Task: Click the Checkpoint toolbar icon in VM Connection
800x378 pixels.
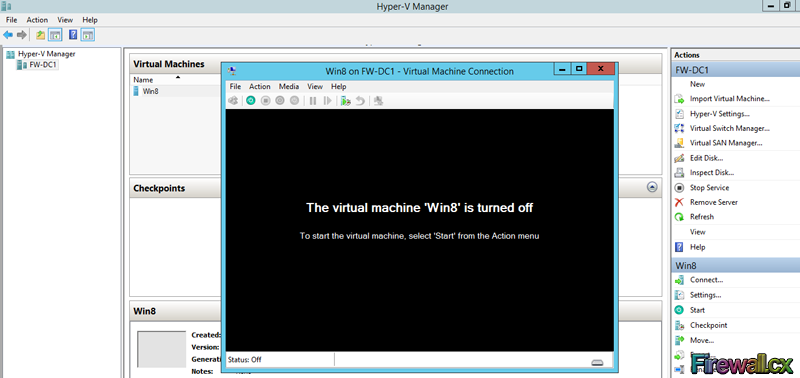Action: [x=346, y=101]
